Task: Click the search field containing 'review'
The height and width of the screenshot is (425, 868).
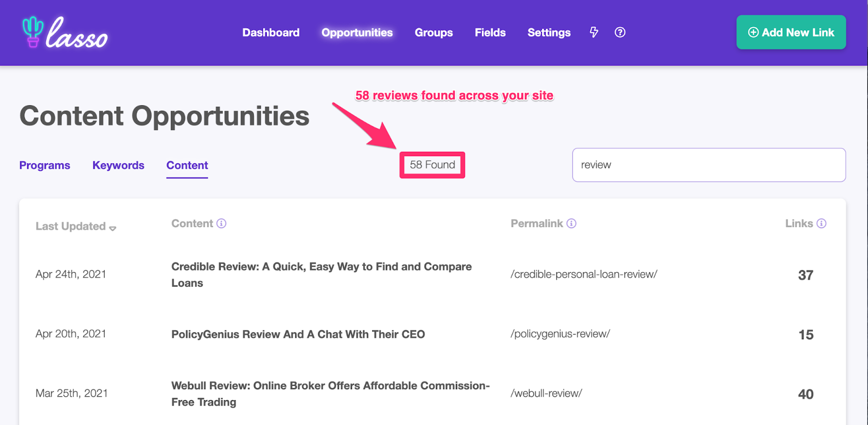Action: click(x=709, y=165)
